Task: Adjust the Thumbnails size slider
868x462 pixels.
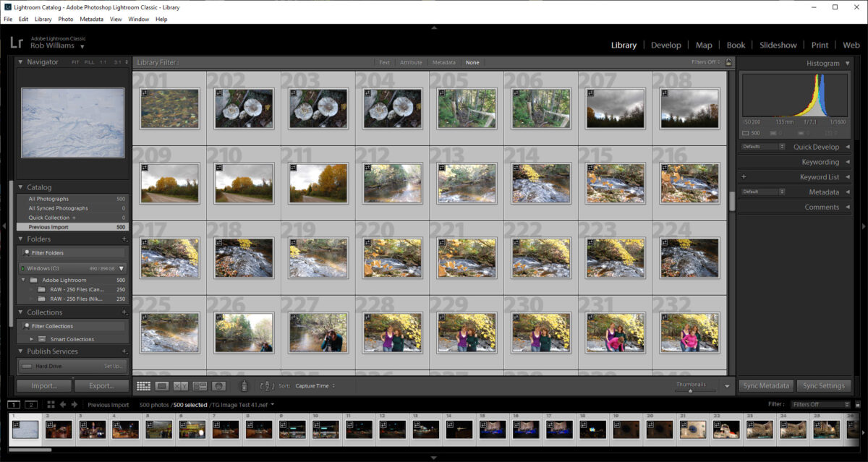Action: click(691, 390)
